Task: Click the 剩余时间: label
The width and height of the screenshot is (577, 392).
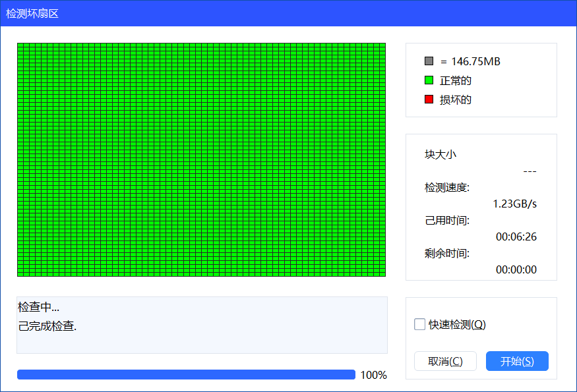Action: pos(447,254)
